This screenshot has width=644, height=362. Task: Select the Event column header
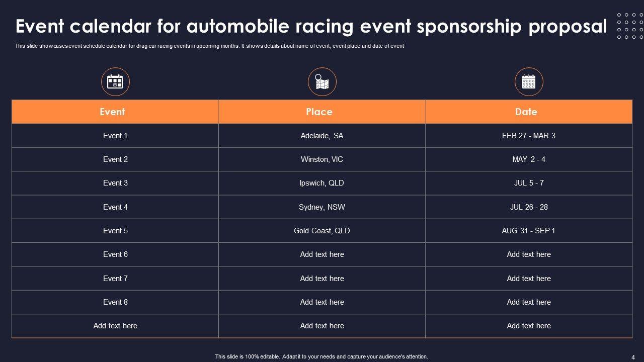click(112, 112)
